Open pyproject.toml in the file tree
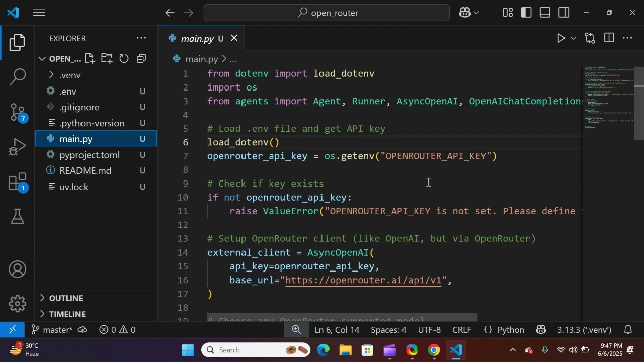 96,155
